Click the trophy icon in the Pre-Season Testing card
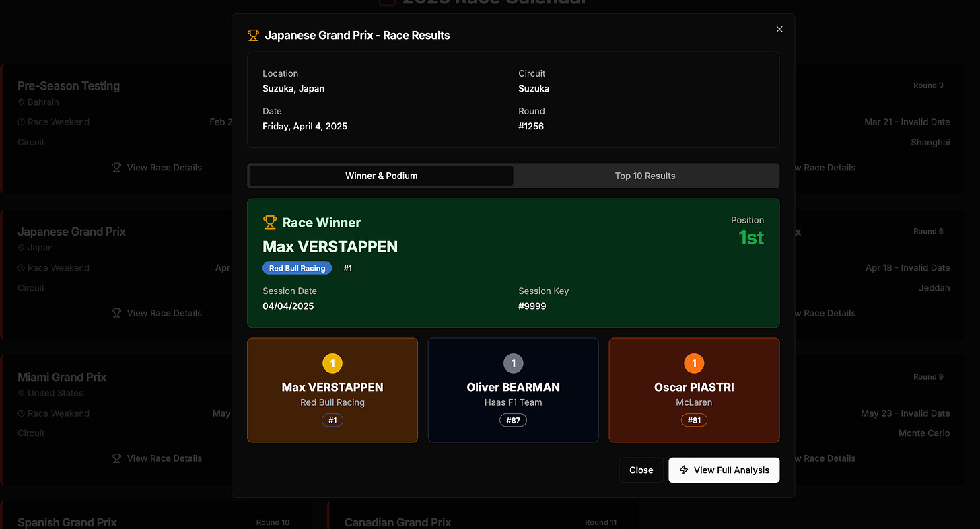 (117, 168)
